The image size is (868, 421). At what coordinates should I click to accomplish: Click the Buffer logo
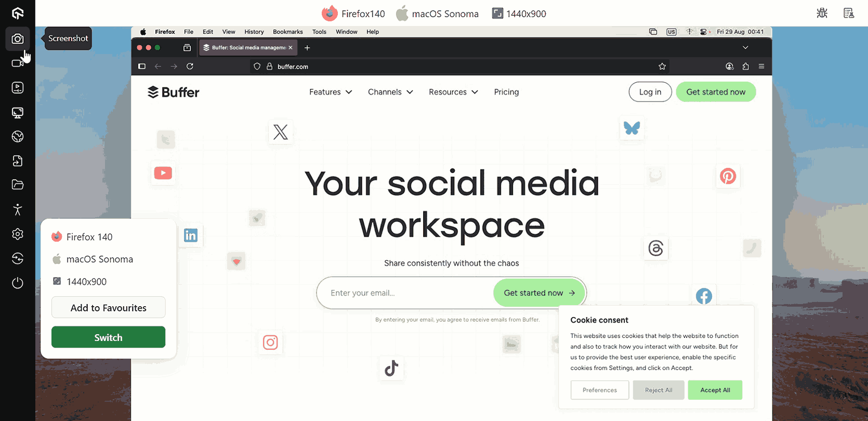tap(174, 92)
